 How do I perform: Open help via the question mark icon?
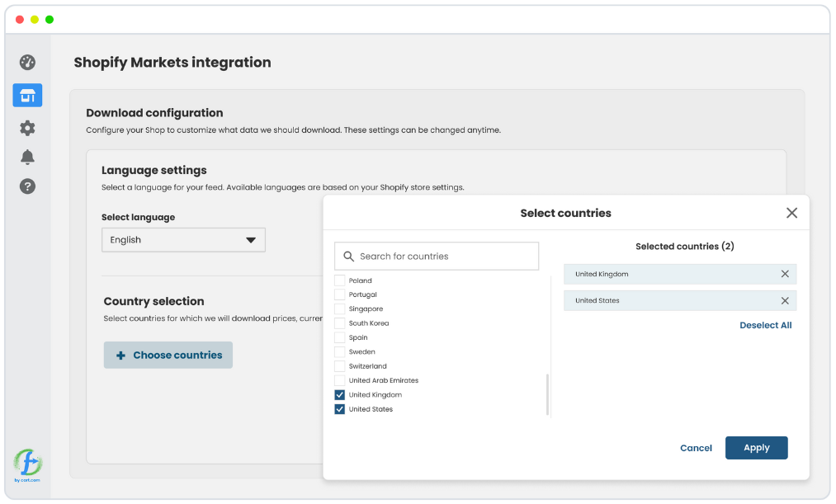[x=27, y=186]
